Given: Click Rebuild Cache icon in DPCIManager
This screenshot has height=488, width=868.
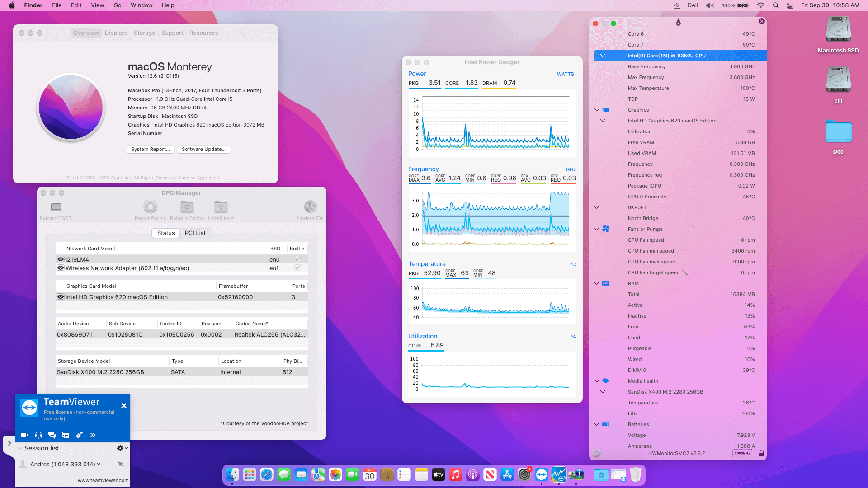Looking at the screenshot, I should [187, 207].
